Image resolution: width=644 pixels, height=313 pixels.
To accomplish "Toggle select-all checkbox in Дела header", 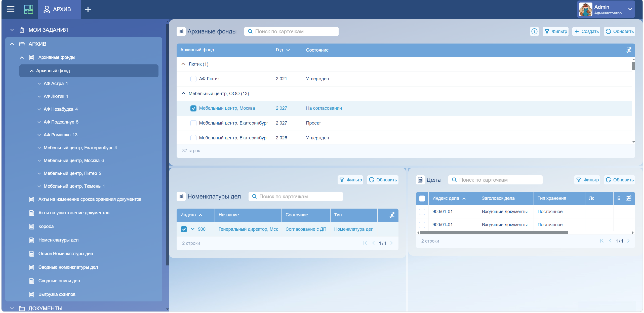I will [x=422, y=198].
